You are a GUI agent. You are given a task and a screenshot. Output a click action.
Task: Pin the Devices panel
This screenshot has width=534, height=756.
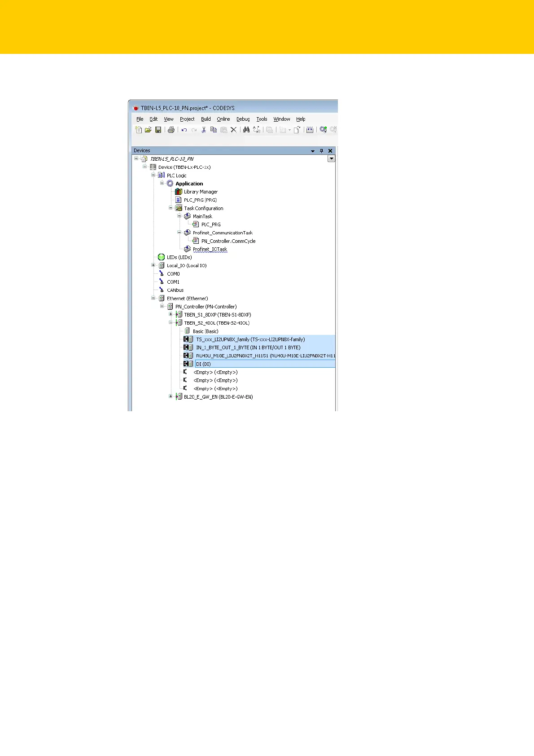click(x=321, y=151)
